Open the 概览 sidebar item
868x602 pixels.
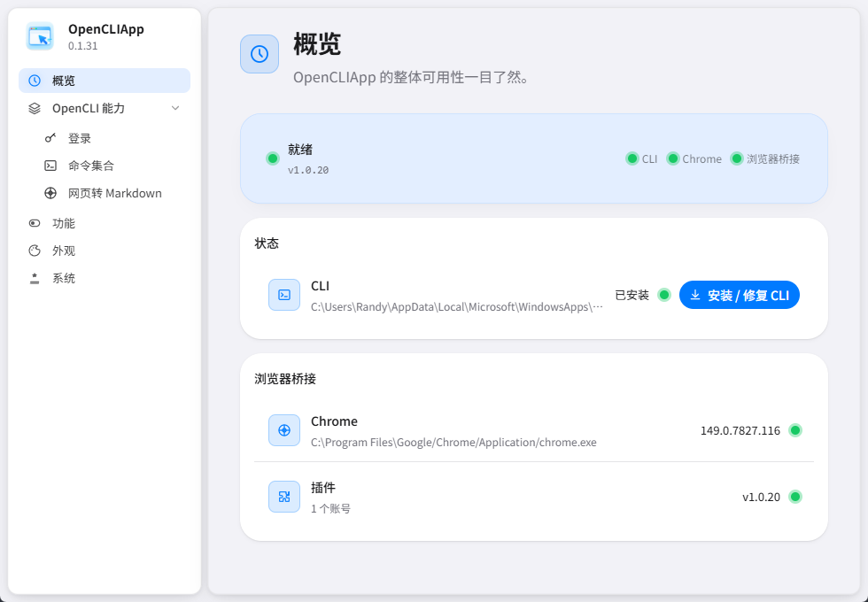click(105, 81)
